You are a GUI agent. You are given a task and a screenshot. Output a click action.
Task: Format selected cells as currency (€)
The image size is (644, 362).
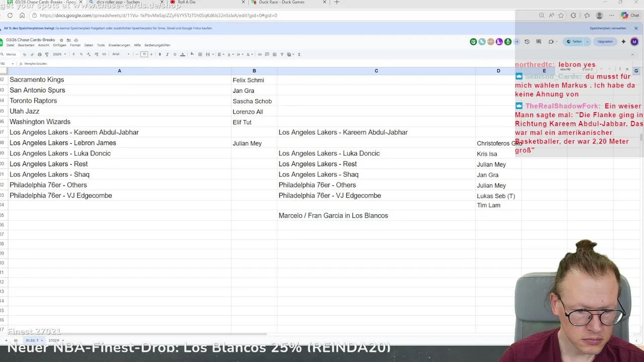tap(73, 54)
